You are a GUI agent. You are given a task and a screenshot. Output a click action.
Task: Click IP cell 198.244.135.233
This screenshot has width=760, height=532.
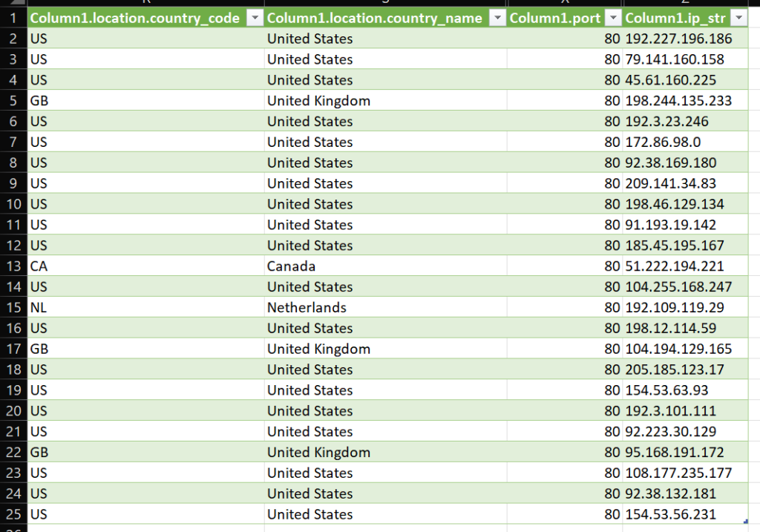point(685,100)
